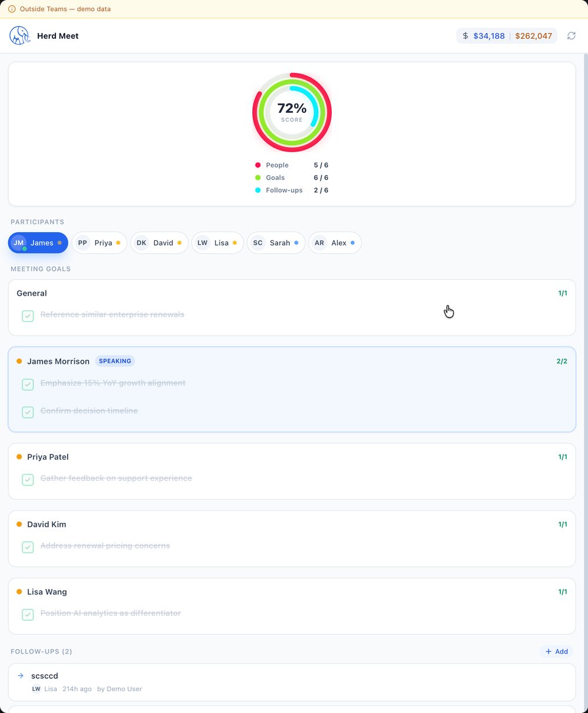Click the Herd Meet title text
588x713 pixels.
click(58, 36)
